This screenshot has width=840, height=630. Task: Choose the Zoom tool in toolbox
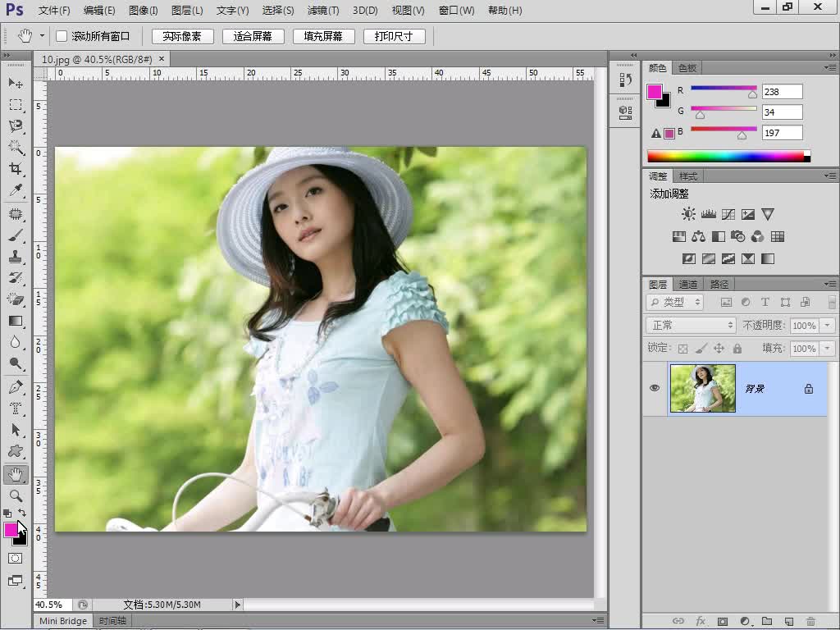tap(16, 495)
